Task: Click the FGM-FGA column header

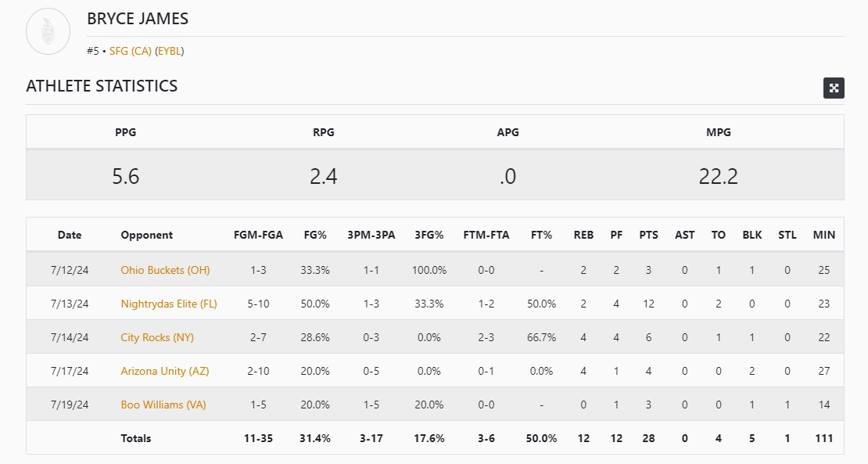Action: (258, 235)
